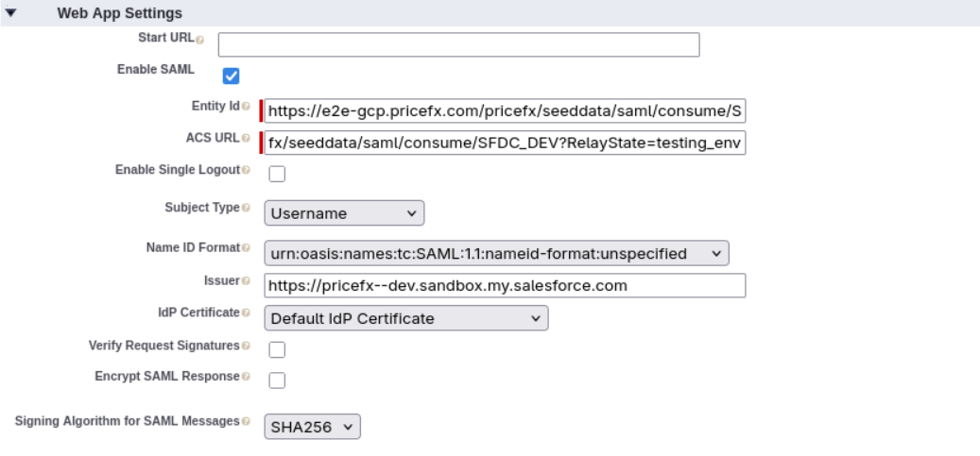Click help icon next to IdP Certificate
Viewport: 980px width, 456px height.
247,312
